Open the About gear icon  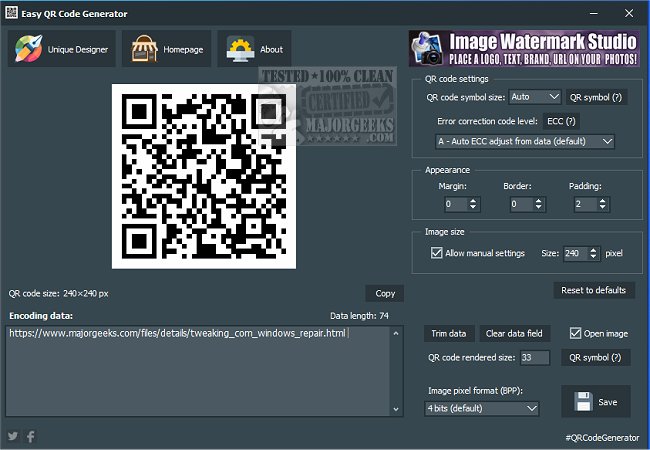click(x=240, y=49)
